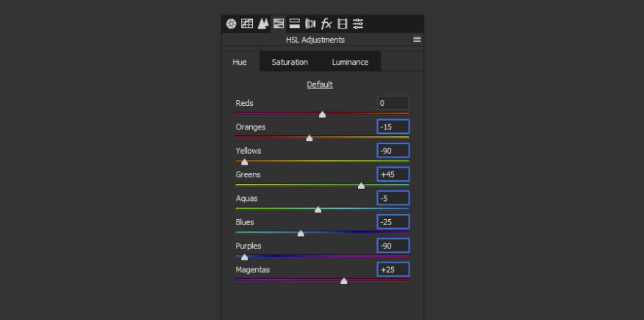Switch to the Hue tab
This screenshot has width=644, height=320.
[x=240, y=62]
